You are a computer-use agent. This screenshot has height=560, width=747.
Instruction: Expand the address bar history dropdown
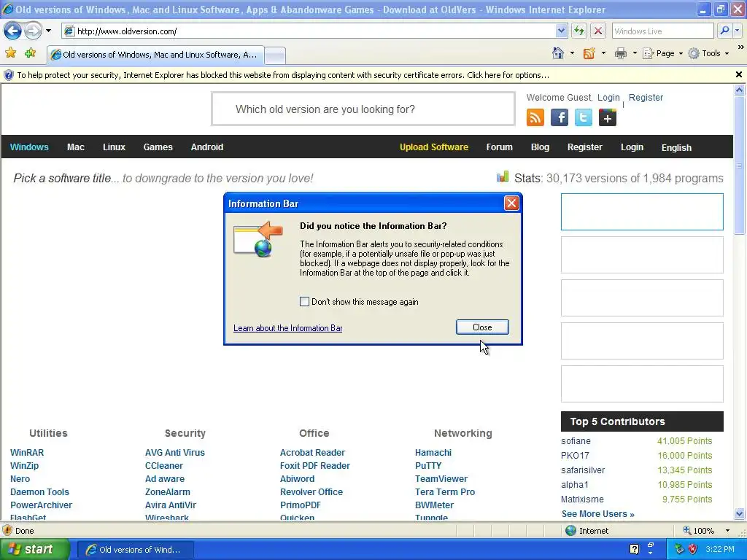click(561, 31)
